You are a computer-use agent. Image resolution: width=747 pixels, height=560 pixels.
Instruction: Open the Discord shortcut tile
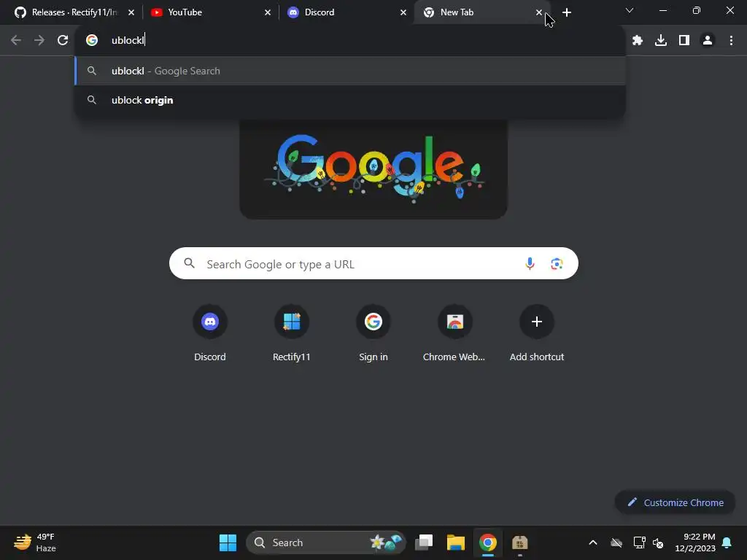210,333
